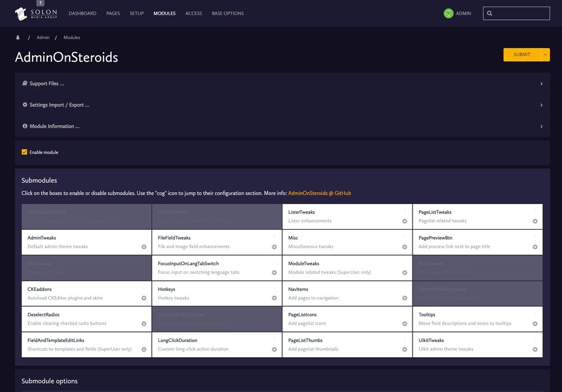Disable the PageListIcons submodule box
This screenshot has width=562, height=392.
pos(337,318)
